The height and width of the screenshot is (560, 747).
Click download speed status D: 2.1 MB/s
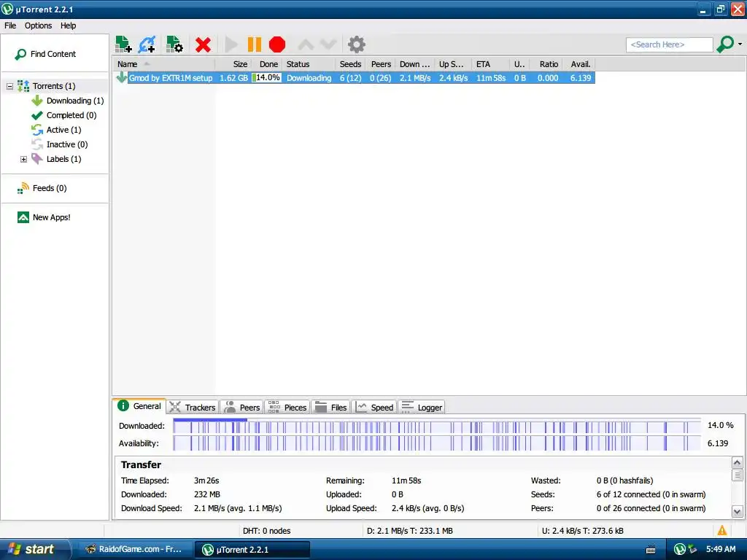click(410, 531)
